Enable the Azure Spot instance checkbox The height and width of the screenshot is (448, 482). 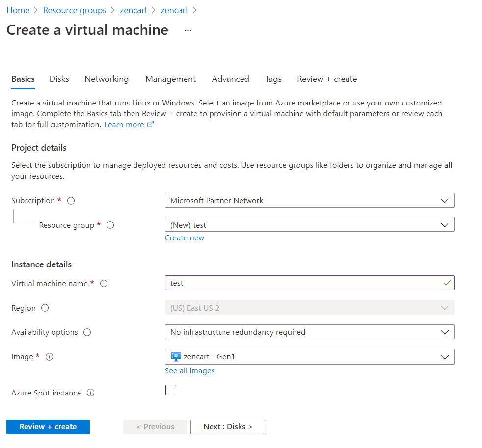tap(171, 390)
